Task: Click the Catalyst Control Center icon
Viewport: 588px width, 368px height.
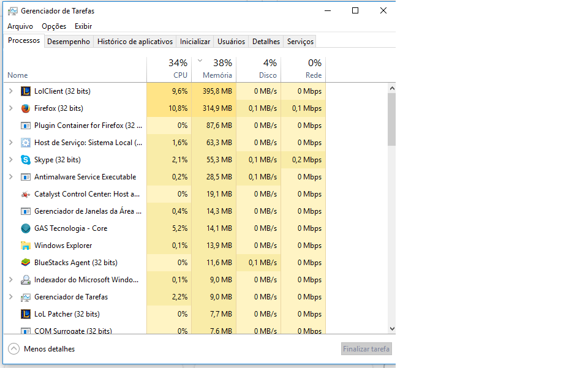Action: [x=26, y=194]
